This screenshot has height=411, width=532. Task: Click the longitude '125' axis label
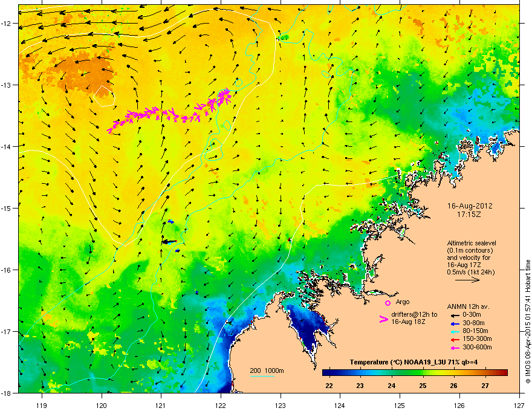click(x=400, y=405)
